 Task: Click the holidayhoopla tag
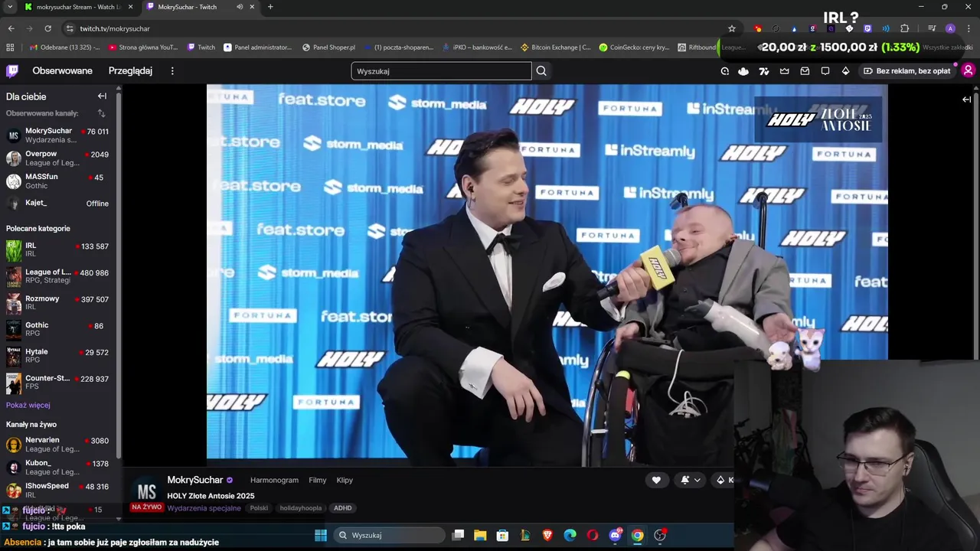point(300,508)
